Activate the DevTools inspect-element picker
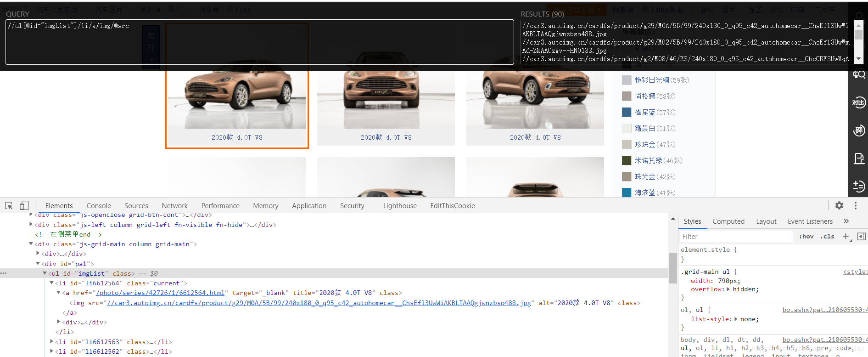This screenshot has height=357, width=868. pyautogui.click(x=9, y=205)
